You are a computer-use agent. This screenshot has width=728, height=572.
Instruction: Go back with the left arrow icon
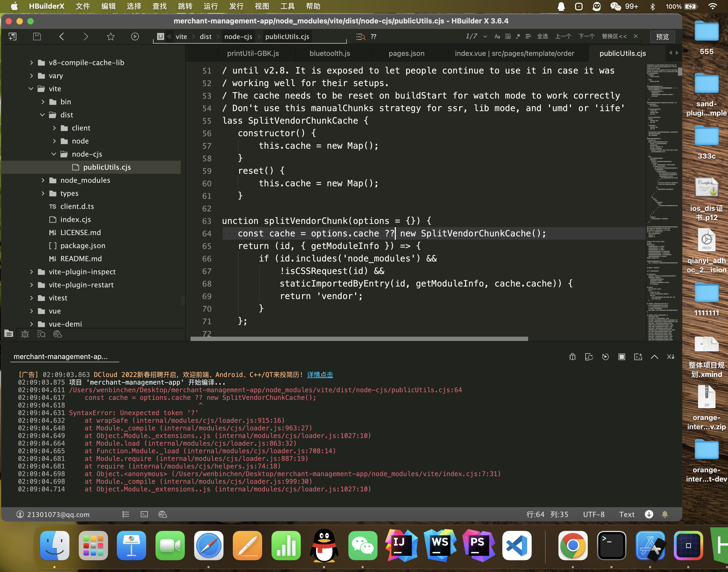(62, 36)
